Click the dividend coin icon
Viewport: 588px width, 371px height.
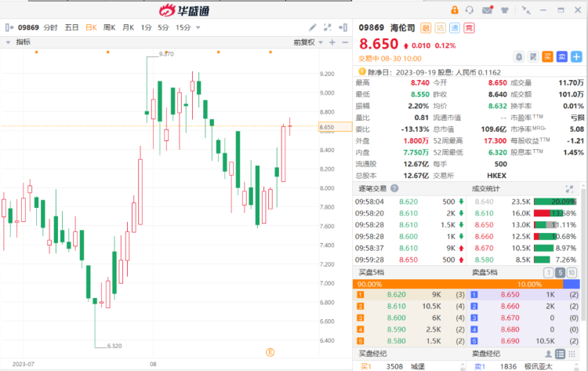(x=362, y=71)
